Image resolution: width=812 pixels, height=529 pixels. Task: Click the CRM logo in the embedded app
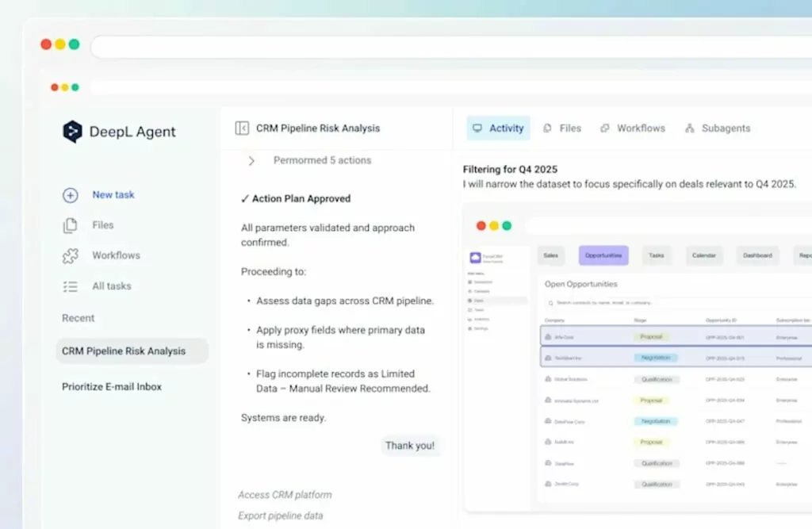(474, 255)
